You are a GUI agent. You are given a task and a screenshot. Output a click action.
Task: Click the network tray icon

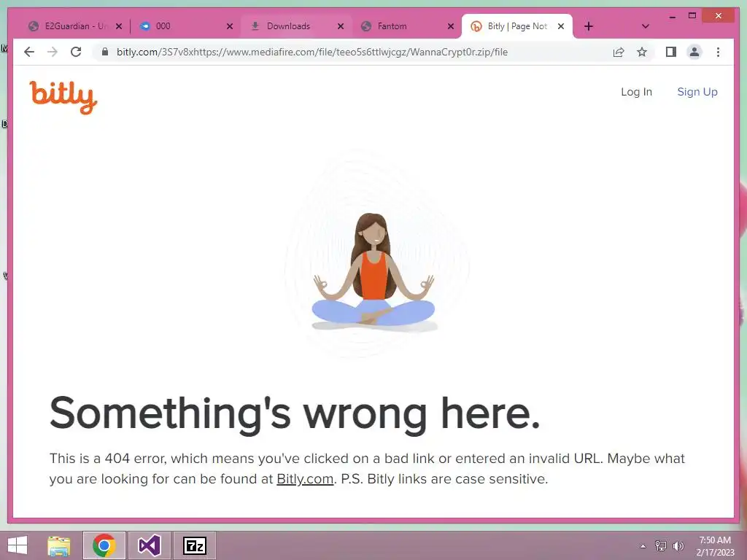coord(661,545)
